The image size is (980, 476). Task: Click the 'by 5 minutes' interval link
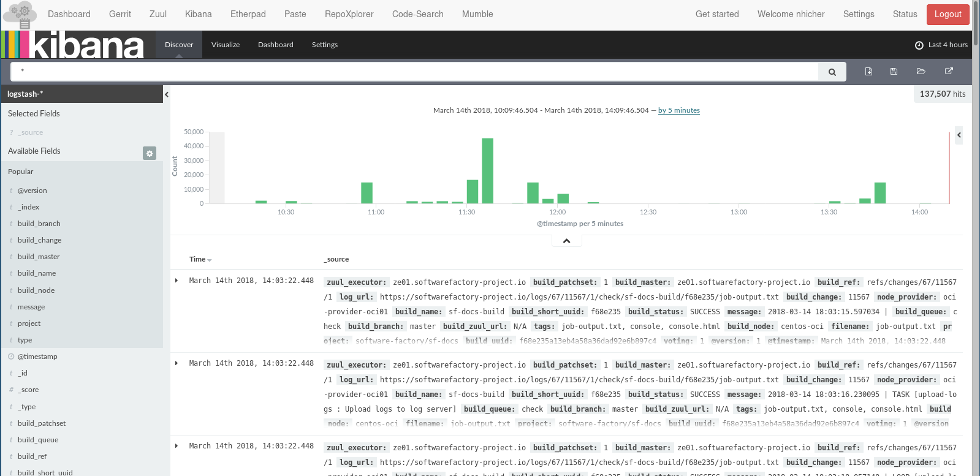678,110
